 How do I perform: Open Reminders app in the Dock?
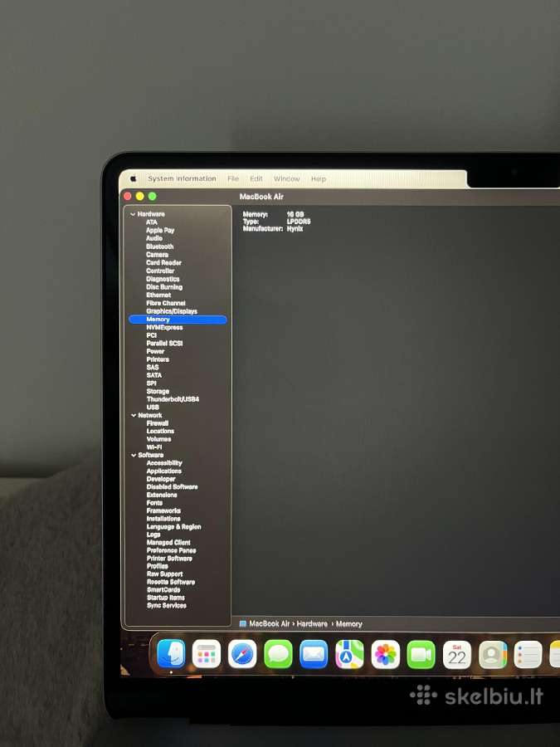[x=528, y=655]
